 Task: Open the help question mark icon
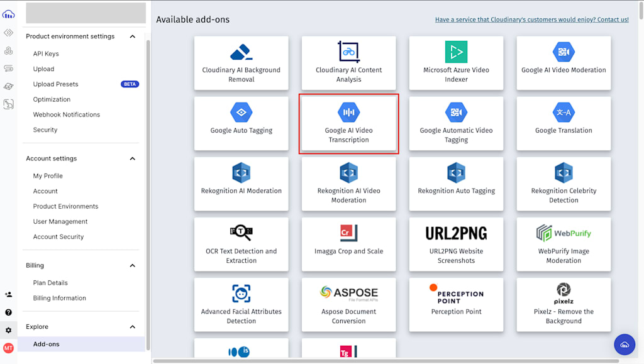(8, 312)
